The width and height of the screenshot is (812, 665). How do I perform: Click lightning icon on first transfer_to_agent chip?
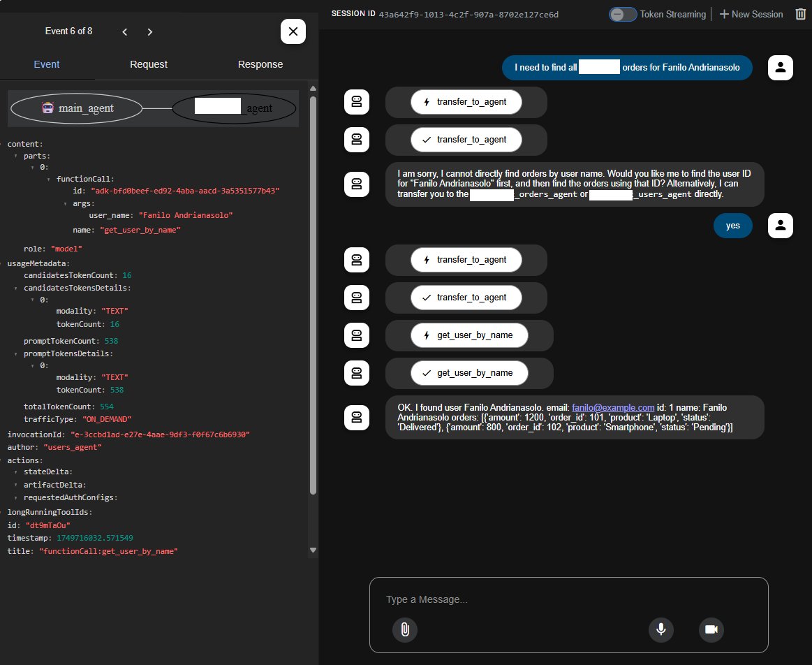click(427, 102)
